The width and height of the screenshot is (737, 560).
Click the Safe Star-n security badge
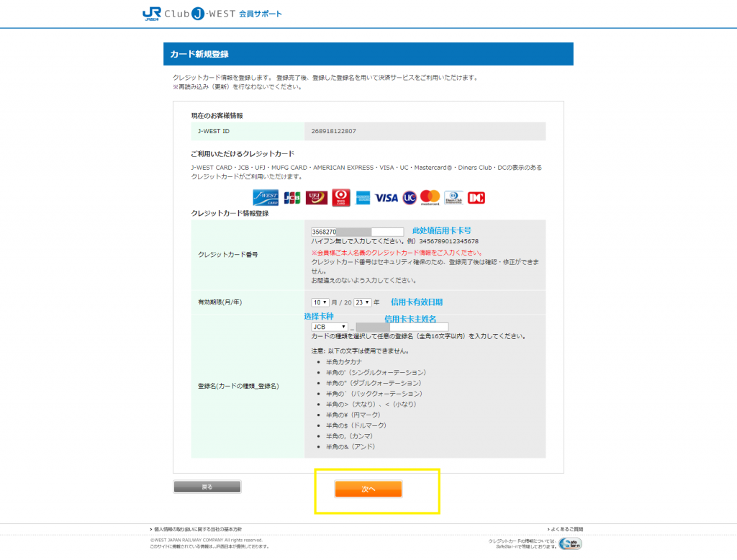(x=570, y=543)
